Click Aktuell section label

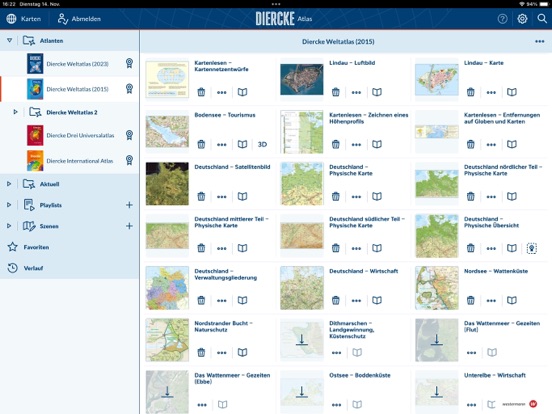pyautogui.click(x=49, y=184)
